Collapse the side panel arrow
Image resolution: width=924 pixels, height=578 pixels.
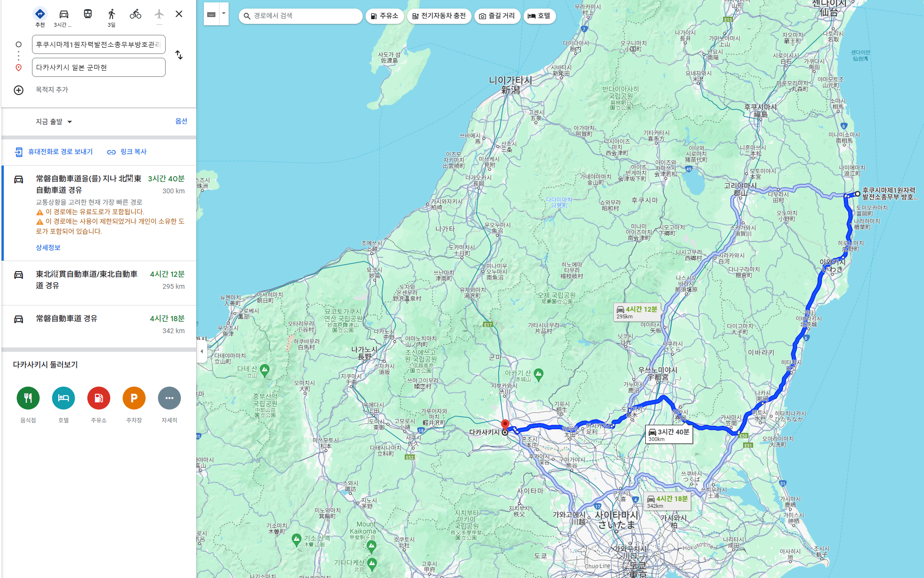202,351
